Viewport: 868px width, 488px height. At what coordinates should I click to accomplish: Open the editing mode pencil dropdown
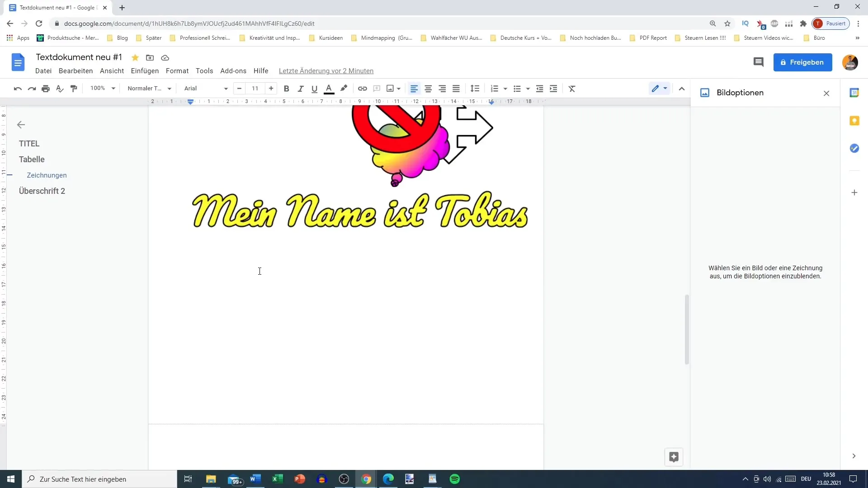click(659, 89)
